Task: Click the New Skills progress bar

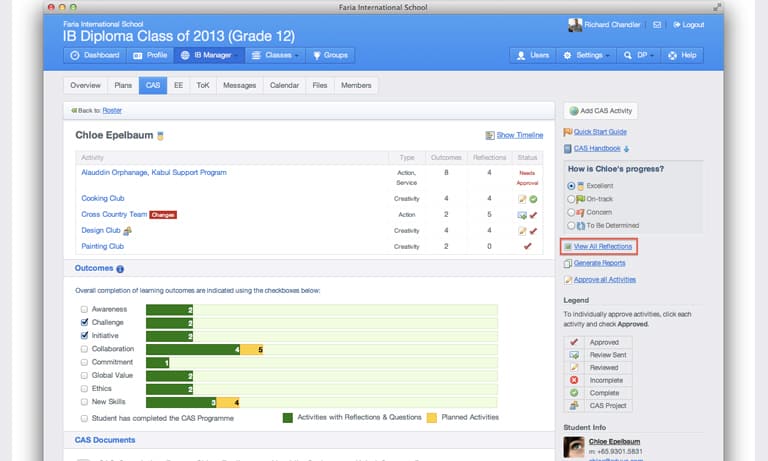Action: [x=322, y=402]
